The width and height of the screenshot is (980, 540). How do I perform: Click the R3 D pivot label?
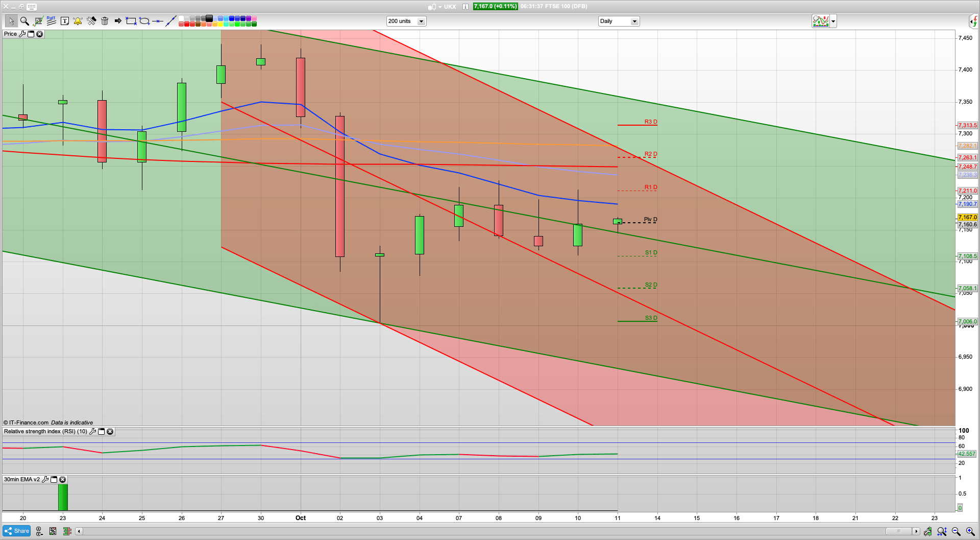tap(651, 122)
